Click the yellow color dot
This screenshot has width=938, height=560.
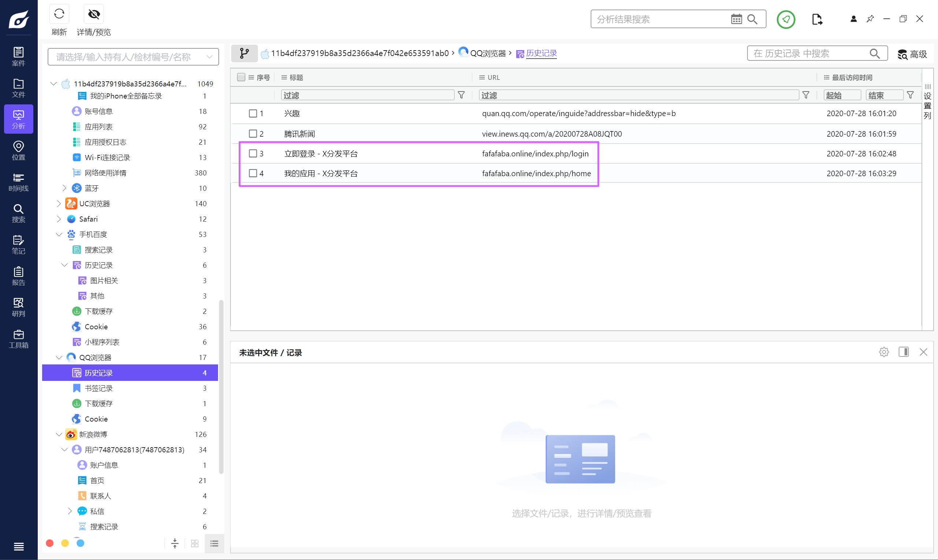pos(65,543)
